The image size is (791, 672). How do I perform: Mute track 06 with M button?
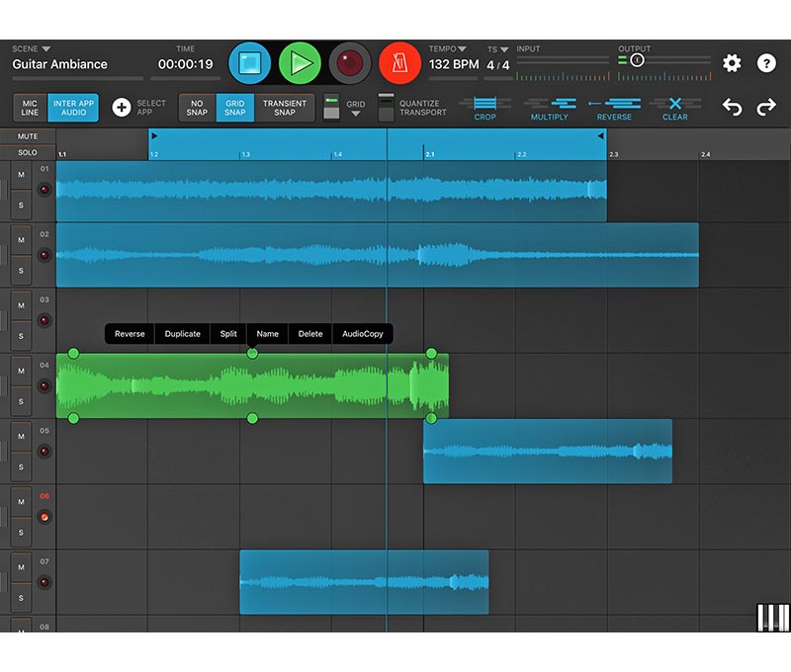(x=21, y=502)
